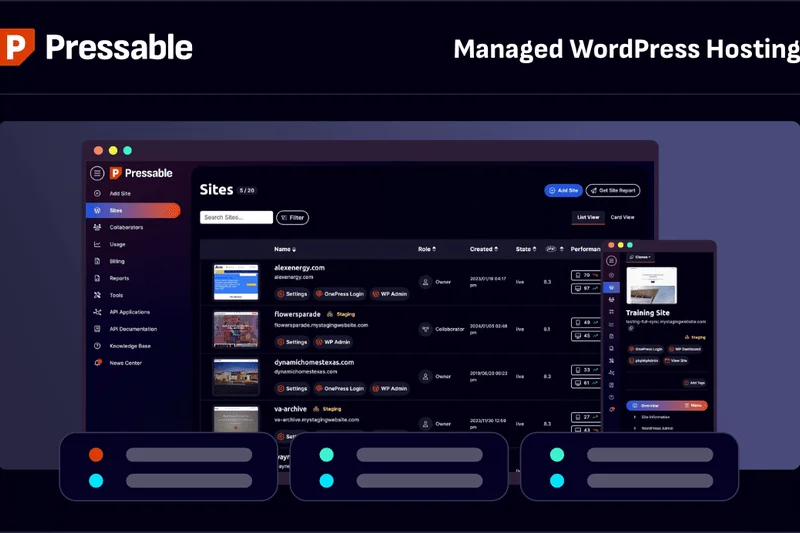The width and height of the screenshot is (800, 533).
Task: Open the Tools section in sidebar
Action: point(116,295)
